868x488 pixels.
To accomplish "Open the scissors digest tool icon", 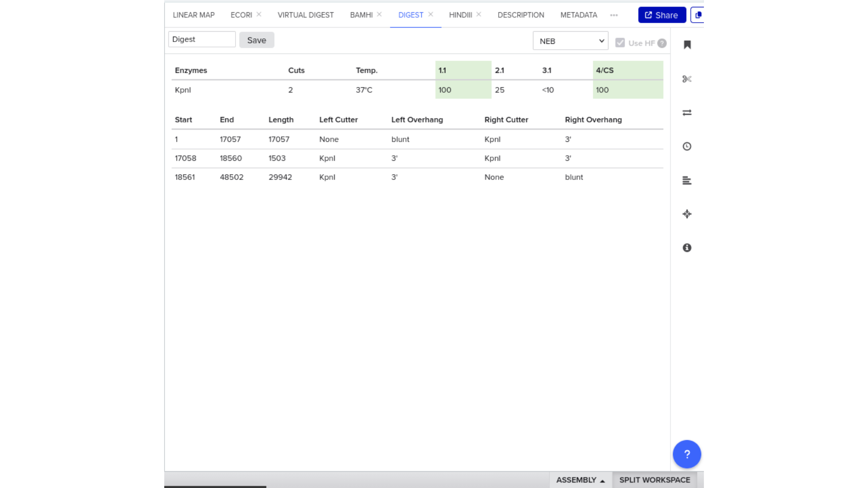I will tap(687, 79).
